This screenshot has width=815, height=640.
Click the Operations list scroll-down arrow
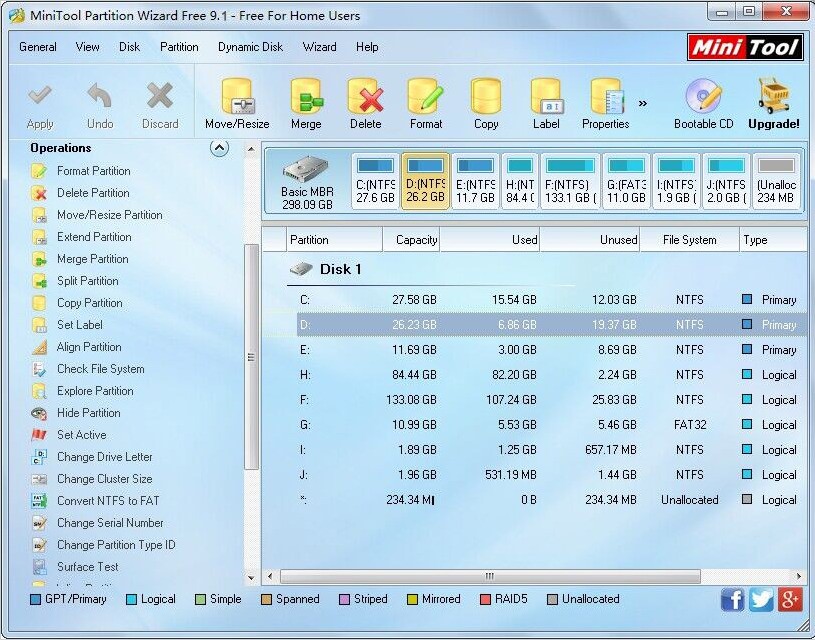[x=251, y=578]
